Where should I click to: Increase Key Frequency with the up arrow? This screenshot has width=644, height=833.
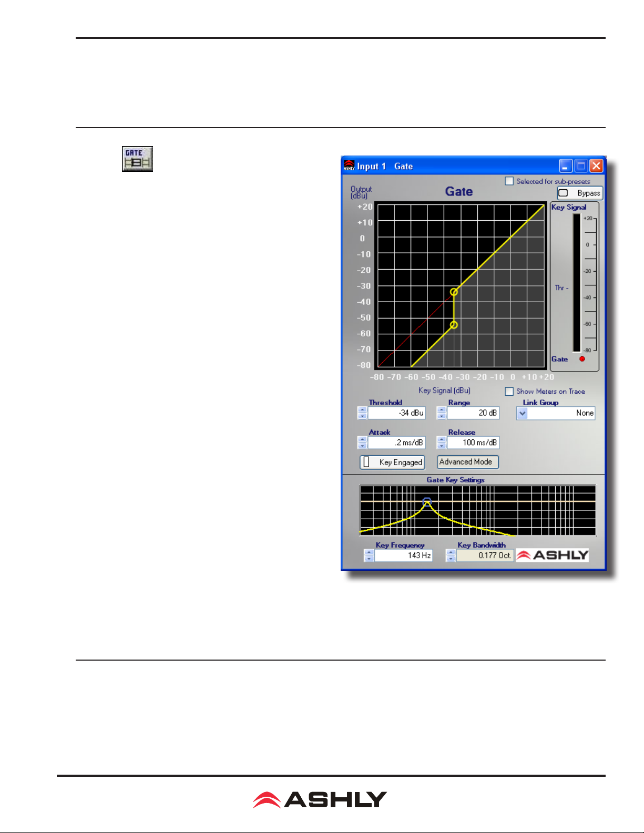(369, 552)
